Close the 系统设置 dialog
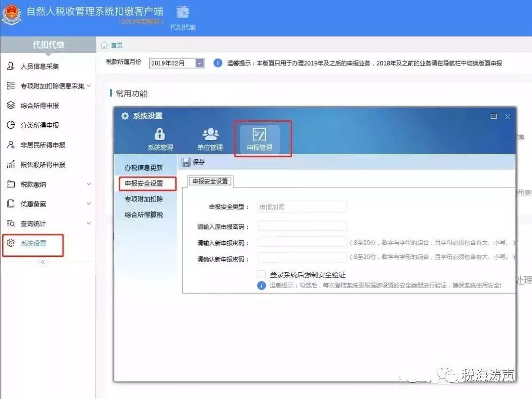 (507, 117)
